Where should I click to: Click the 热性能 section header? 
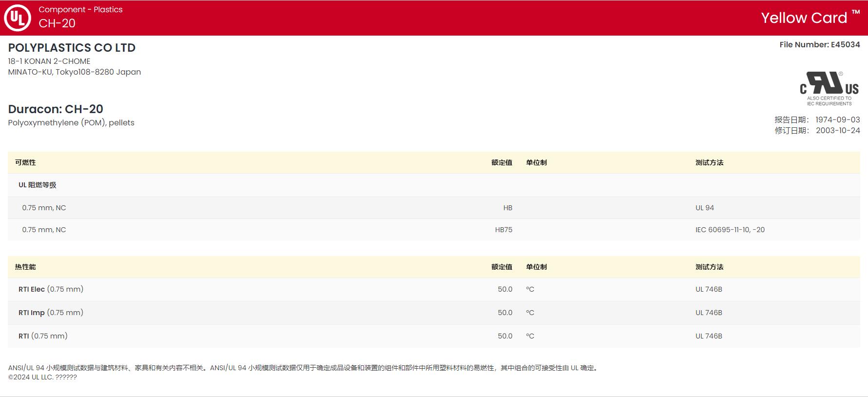coord(25,267)
